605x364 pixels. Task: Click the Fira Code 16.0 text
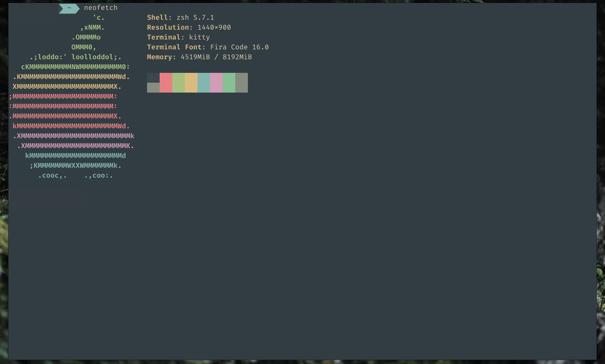(x=239, y=47)
